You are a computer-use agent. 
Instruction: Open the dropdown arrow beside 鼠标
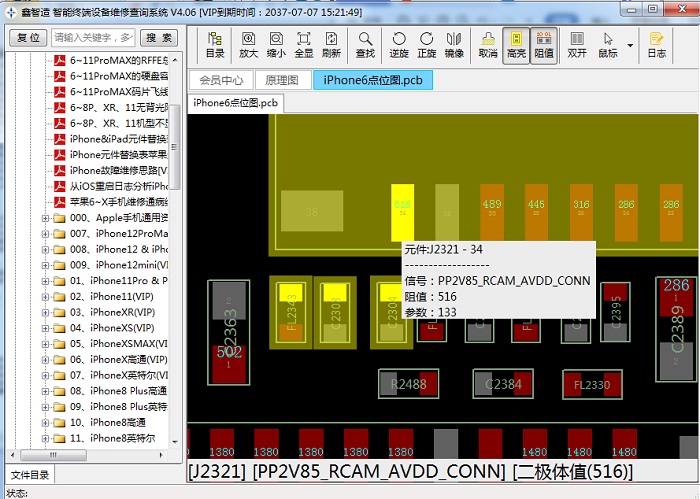coord(630,46)
